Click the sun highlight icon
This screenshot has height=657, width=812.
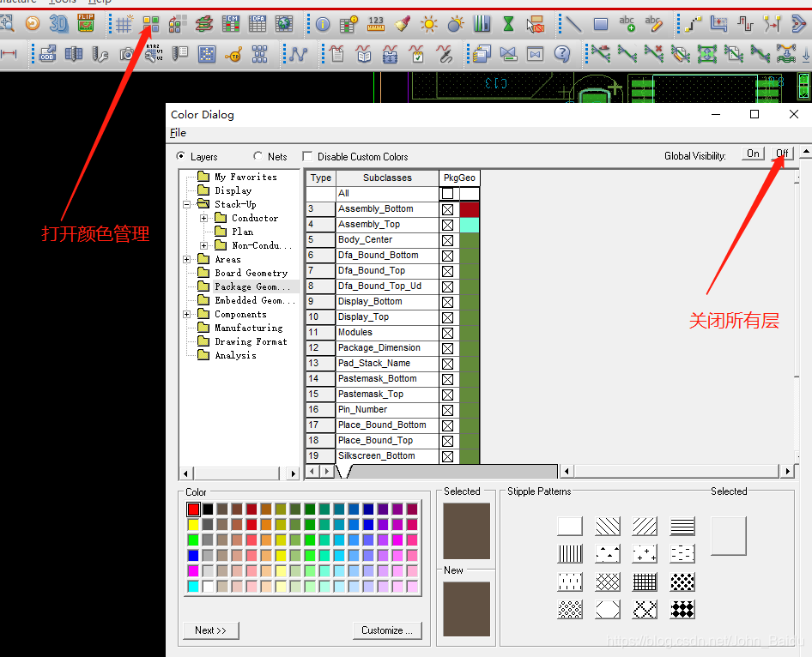click(429, 24)
